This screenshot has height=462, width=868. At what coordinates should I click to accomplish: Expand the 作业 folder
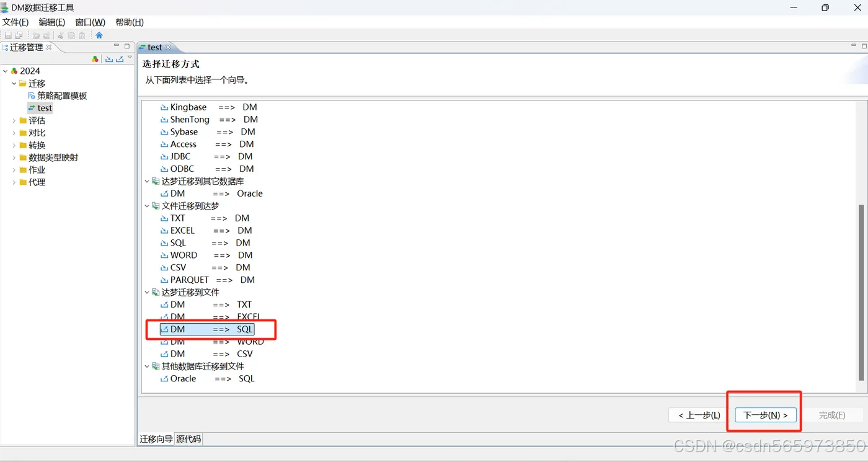(14, 170)
